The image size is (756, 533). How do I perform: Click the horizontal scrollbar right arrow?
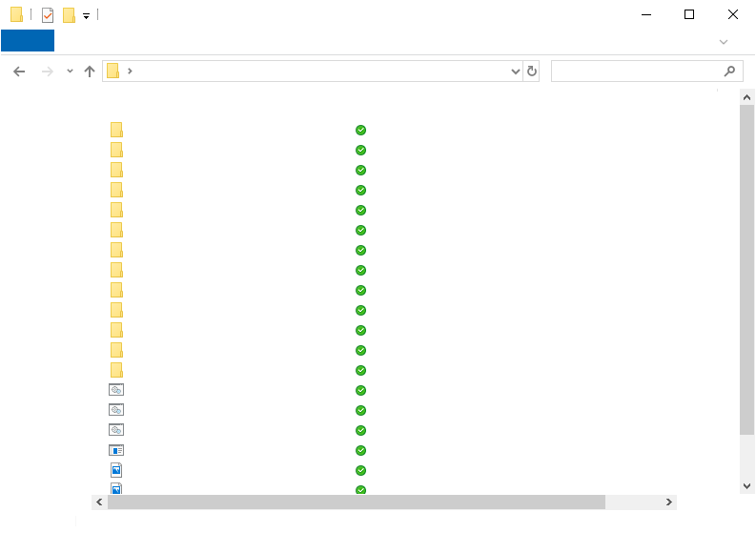tap(669, 502)
